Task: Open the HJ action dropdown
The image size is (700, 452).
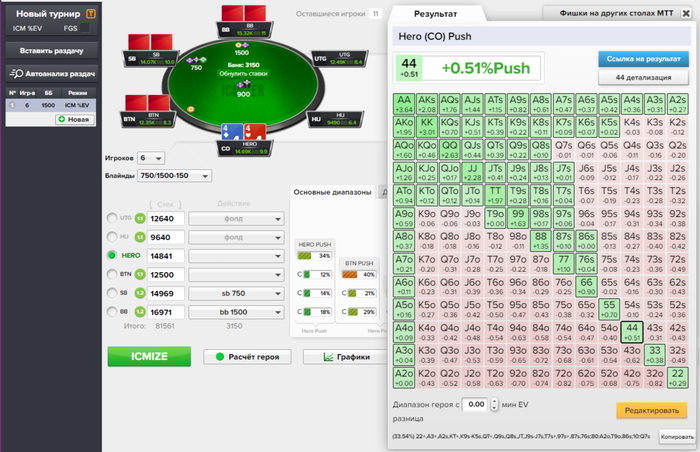Action: 236,238
